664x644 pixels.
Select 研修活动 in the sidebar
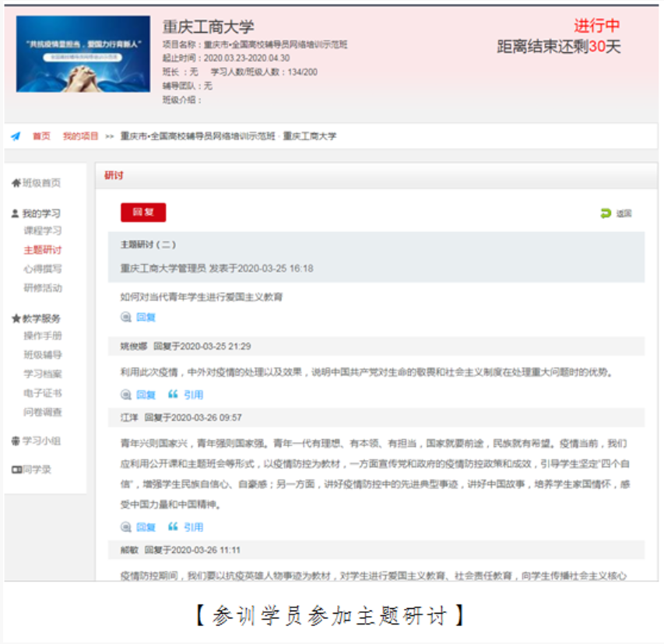pyautogui.click(x=43, y=288)
